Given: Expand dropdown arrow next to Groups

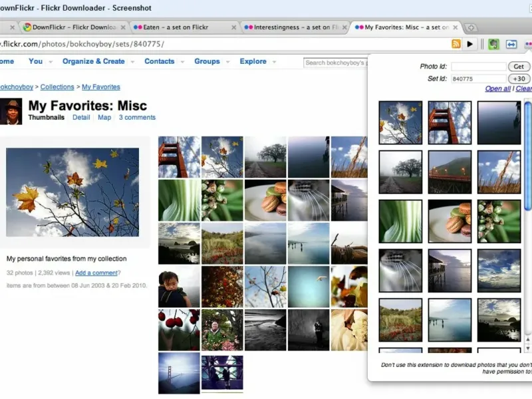Looking at the screenshot, I should click(x=227, y=62).
